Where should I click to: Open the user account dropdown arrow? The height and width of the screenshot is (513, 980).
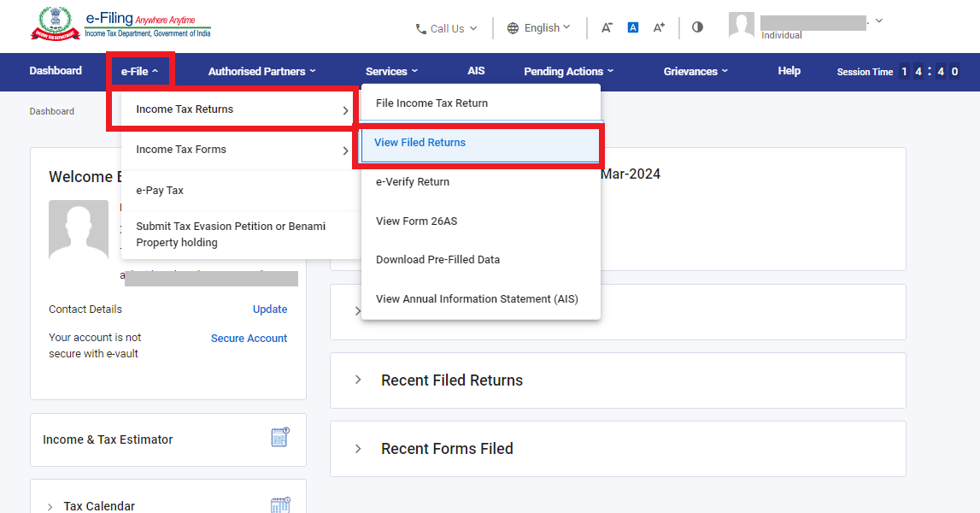point(878,21)
